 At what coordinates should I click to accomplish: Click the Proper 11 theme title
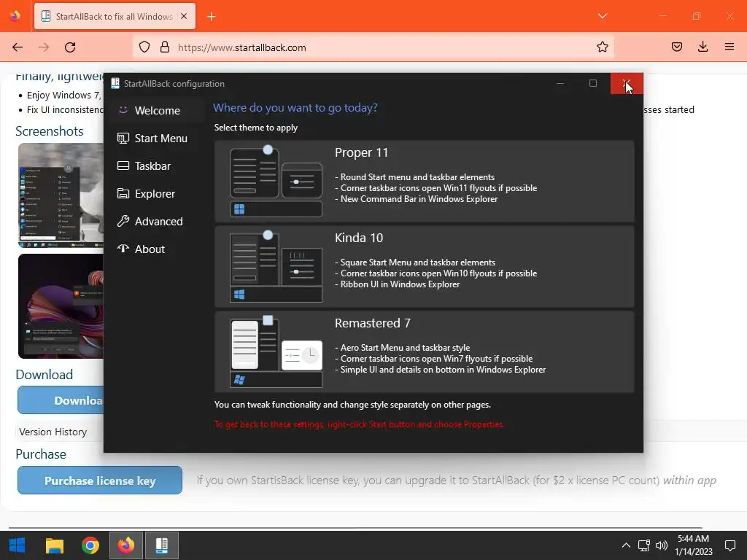tap(361, 153)
